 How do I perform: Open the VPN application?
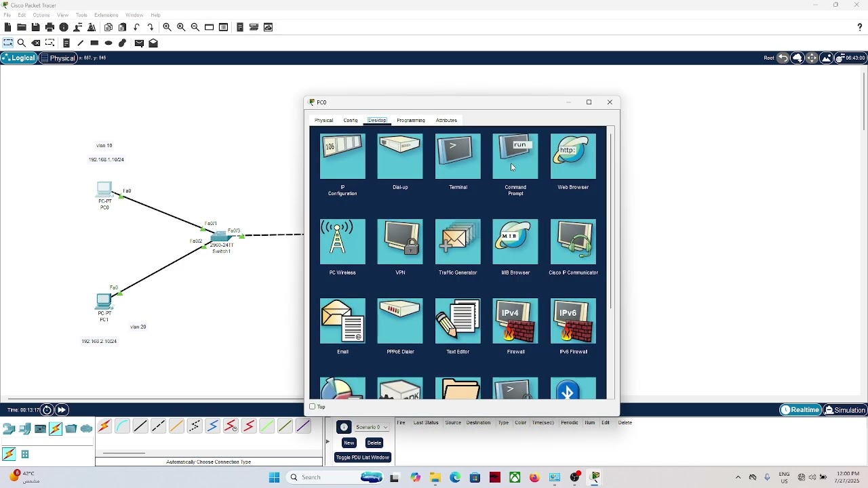[400, 242]
